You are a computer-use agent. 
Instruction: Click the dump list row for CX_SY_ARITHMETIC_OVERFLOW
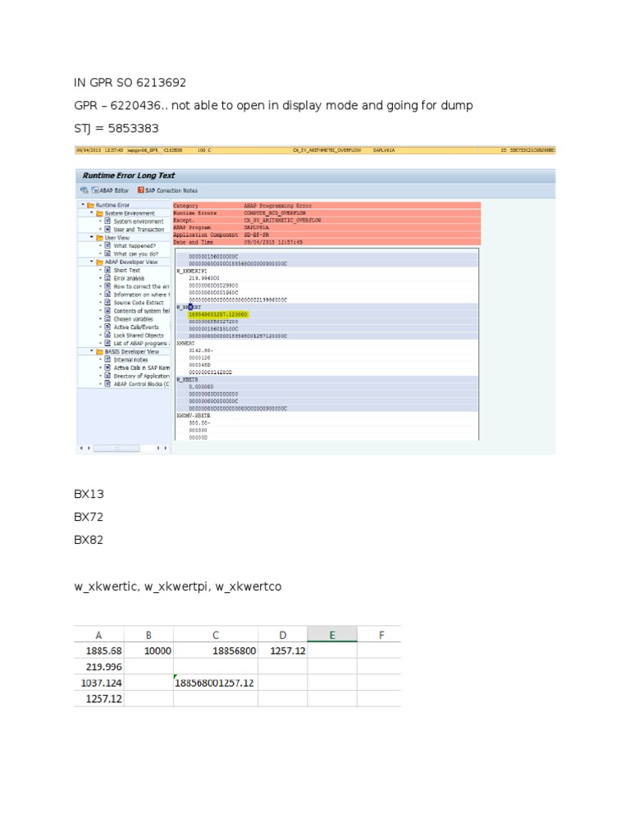pos(315,150)
